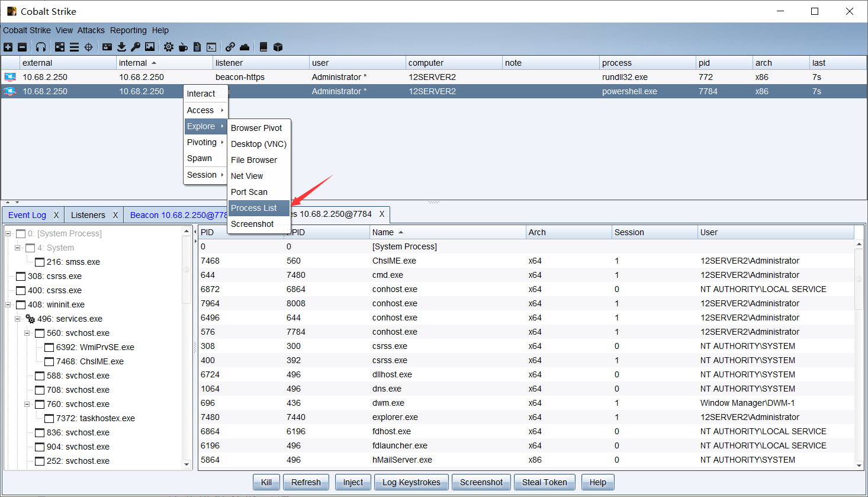Switch to the Listeners tab
Image resolution: width=868 pixels, height=497 pixels.
click(x=88, y=215)
